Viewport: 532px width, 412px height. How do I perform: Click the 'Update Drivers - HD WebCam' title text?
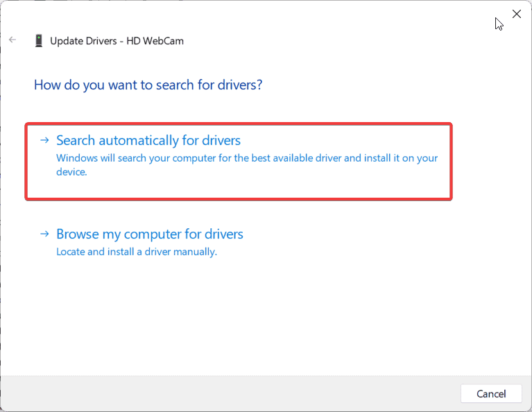click(117, 41)
